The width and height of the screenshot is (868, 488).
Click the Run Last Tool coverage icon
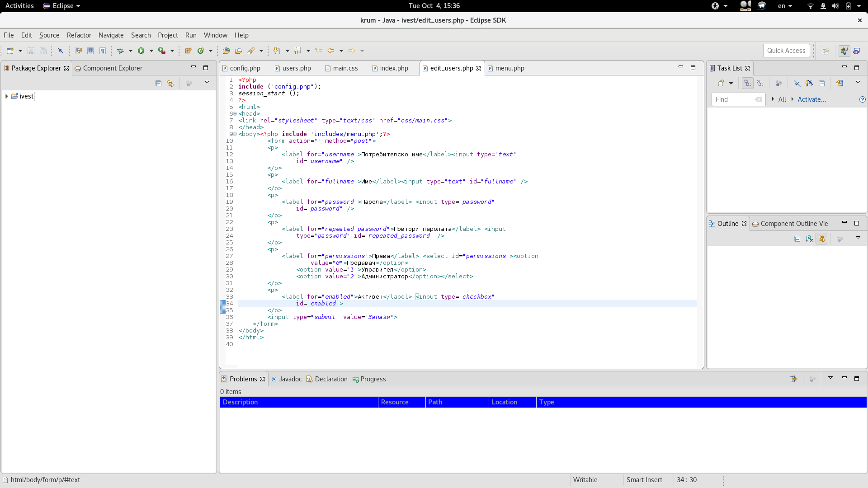[x=161, y=51]
